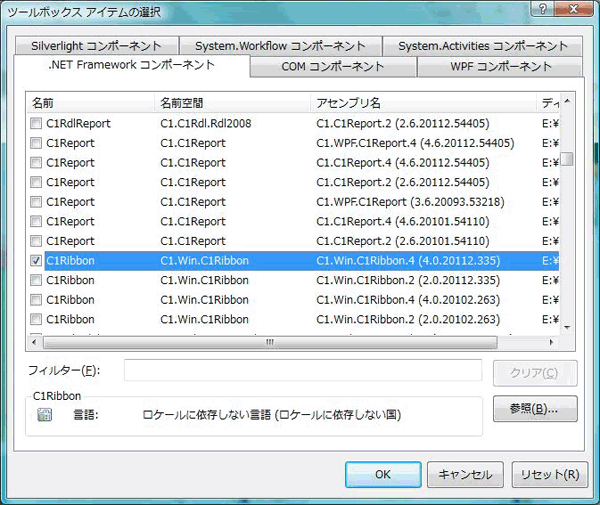Screen dimensions: 600x505
Task: Focus the フィルター(F) input field
Action: (303, 370)
